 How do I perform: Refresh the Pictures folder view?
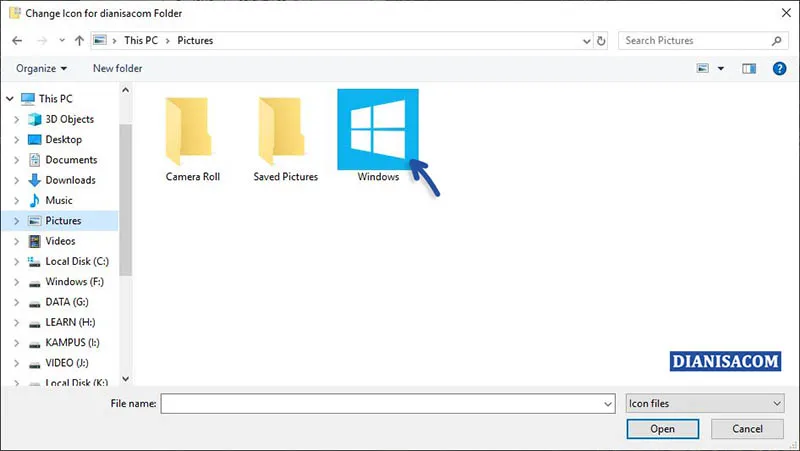pyautogui.click(x=601, y=41)
